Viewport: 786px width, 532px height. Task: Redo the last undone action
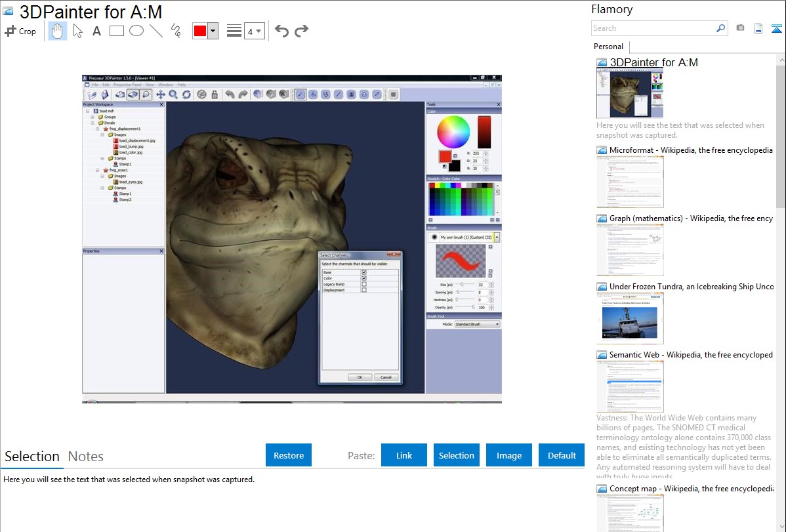(301, 31)
